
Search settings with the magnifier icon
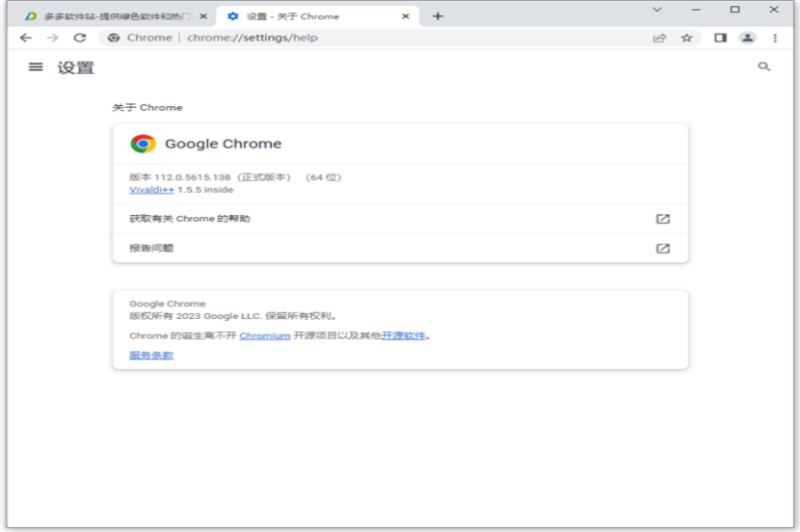pyautogui.click(x=764, y=67)
